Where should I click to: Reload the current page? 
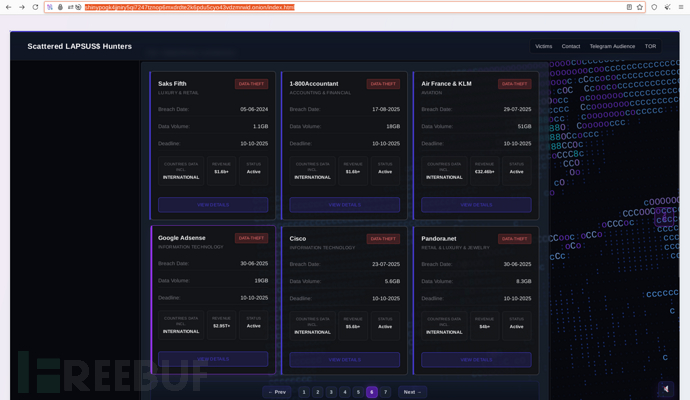click(x=35, y=7)
